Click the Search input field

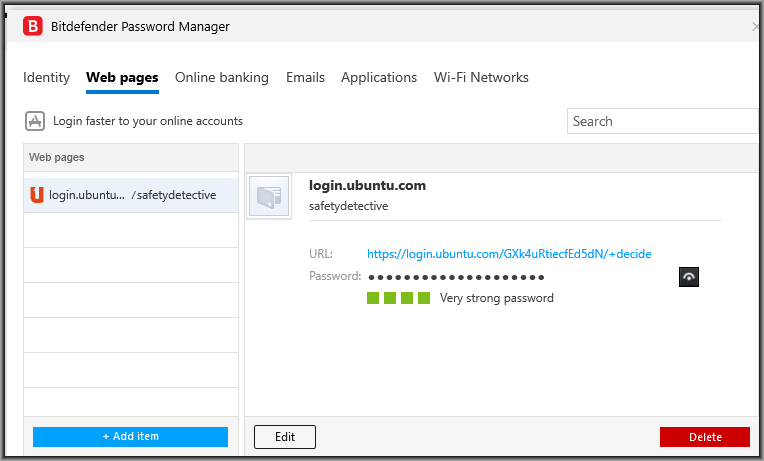pyautogui.click(x=663, y=121)
